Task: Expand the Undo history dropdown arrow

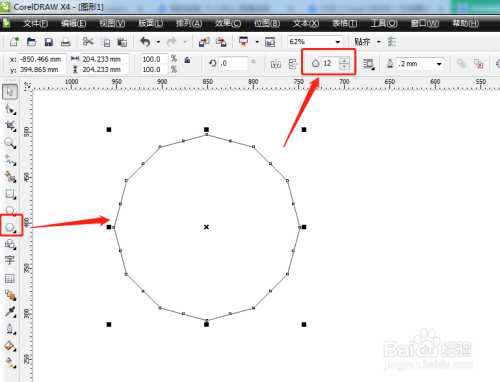Action: pyautogui.click(x=158, y=42)
